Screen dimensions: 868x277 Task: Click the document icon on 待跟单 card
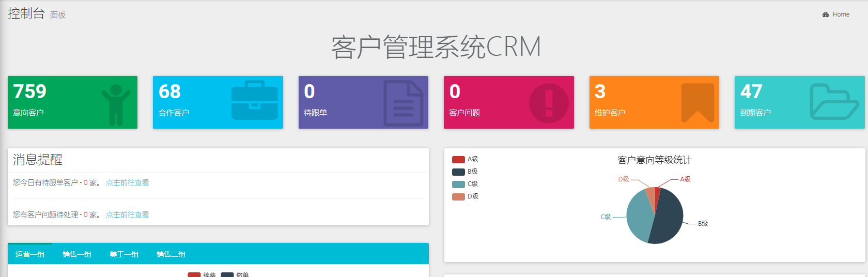[403, 103]
